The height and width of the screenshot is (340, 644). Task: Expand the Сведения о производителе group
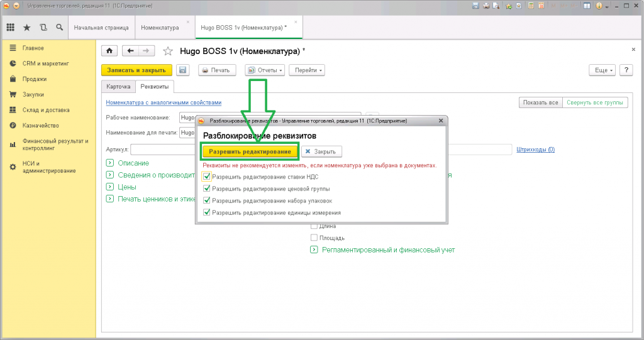coord(109,175)
